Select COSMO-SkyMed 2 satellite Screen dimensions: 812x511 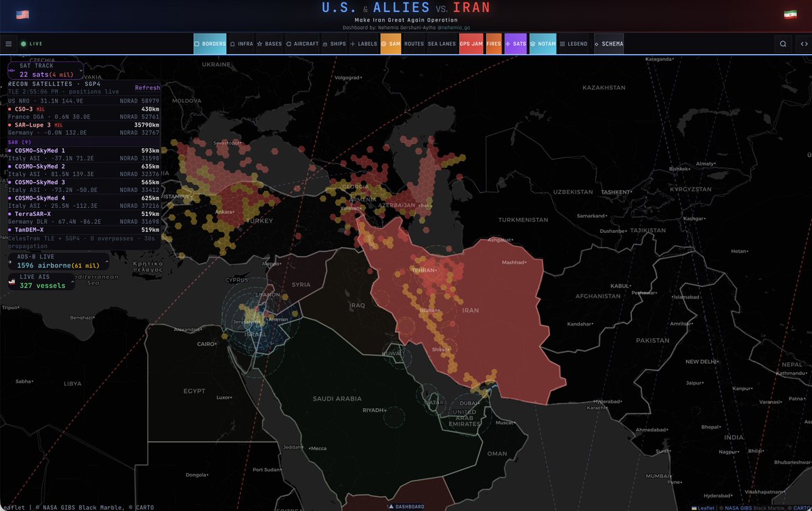click(83, 171)
